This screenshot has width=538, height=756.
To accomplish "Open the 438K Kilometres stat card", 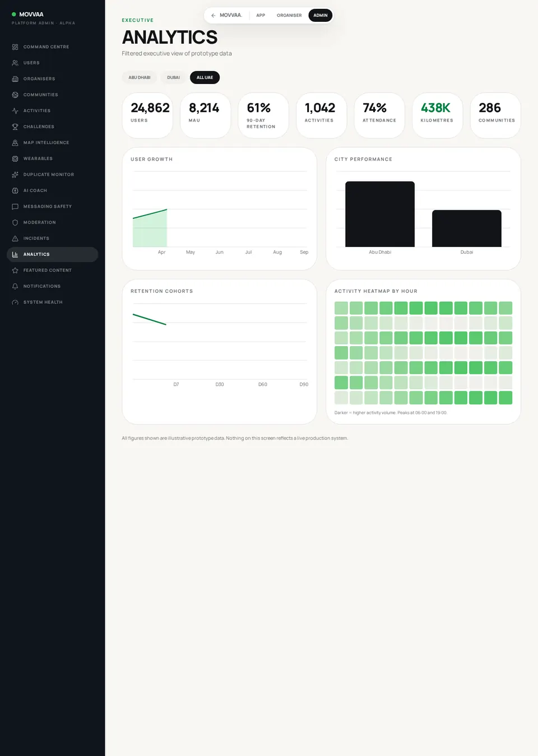I will (438, 115).
